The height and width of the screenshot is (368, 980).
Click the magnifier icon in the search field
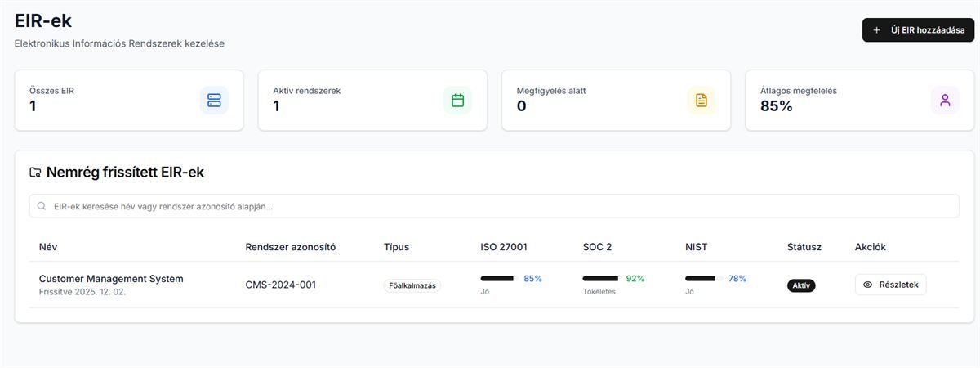coord(42,206)
